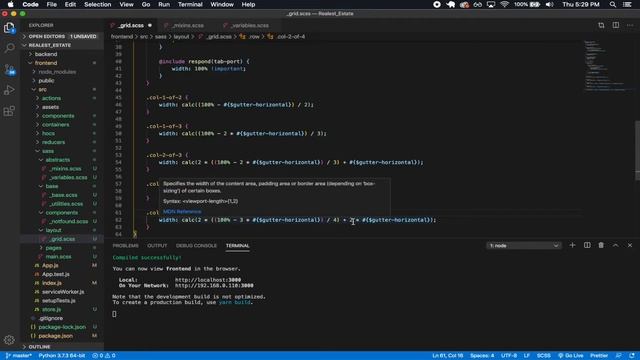Image resolution: width=640 pixels, height=360 pixels.
Task: Close the terminal panel
Action: pos(630,245)
